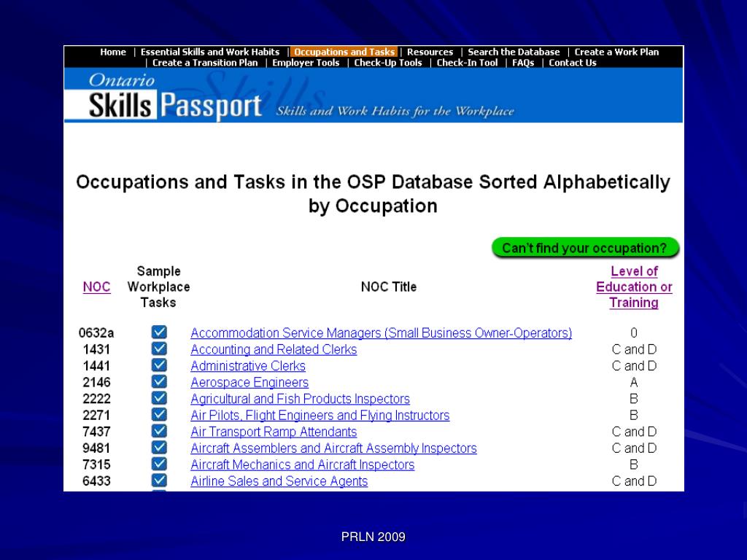The height and width of the screenshot is (560, 747).
Task: Go to Employer Tools
Action: point(306,63)
